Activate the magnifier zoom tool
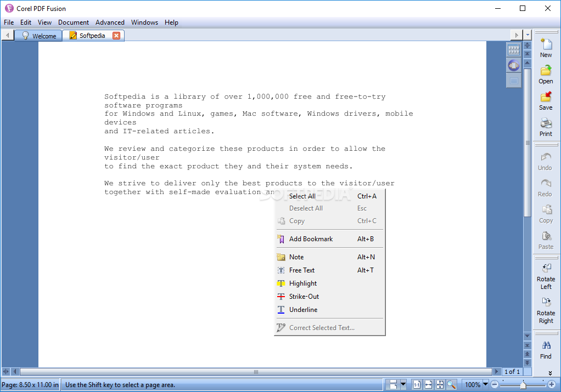 click(451, 385)
